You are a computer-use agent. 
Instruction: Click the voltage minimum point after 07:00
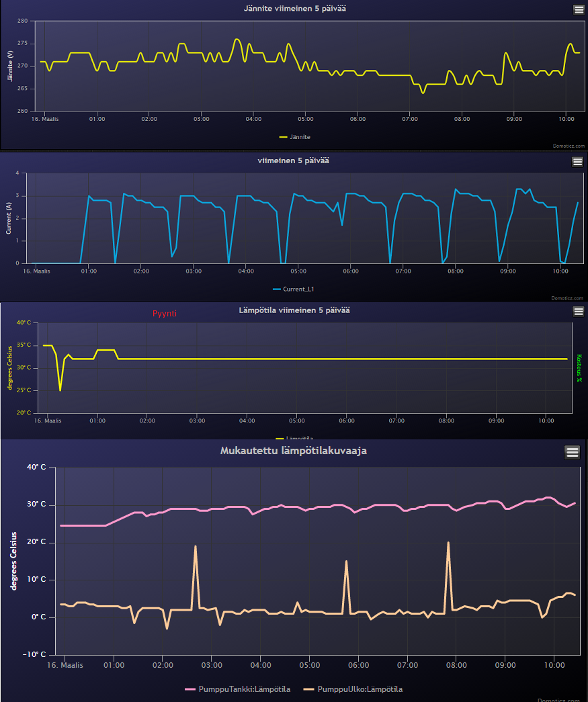tap(423, 93)
